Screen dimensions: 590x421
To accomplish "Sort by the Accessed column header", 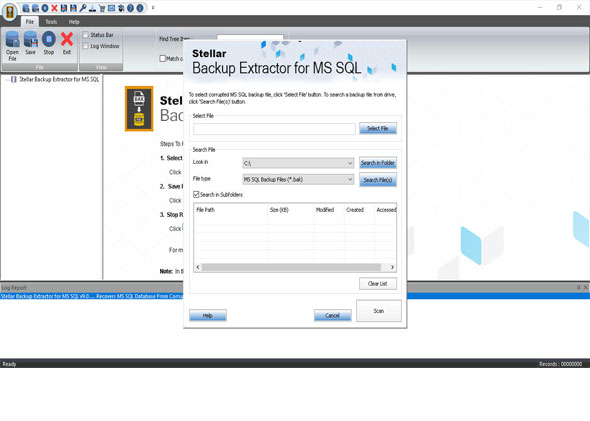I will (385, 210).
